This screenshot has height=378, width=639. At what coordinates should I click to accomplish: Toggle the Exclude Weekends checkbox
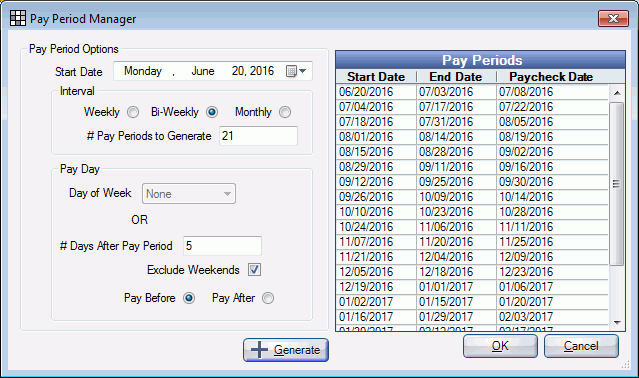(x=254, y=270)
